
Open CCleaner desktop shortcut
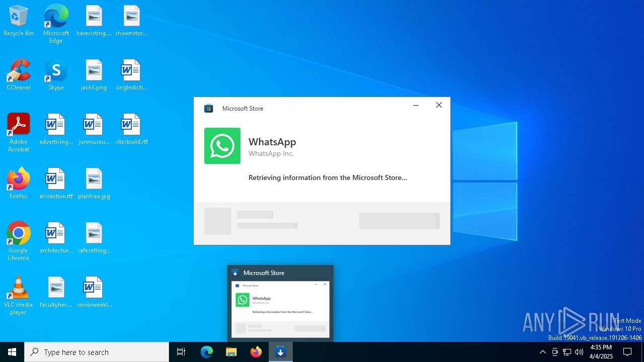19,75
